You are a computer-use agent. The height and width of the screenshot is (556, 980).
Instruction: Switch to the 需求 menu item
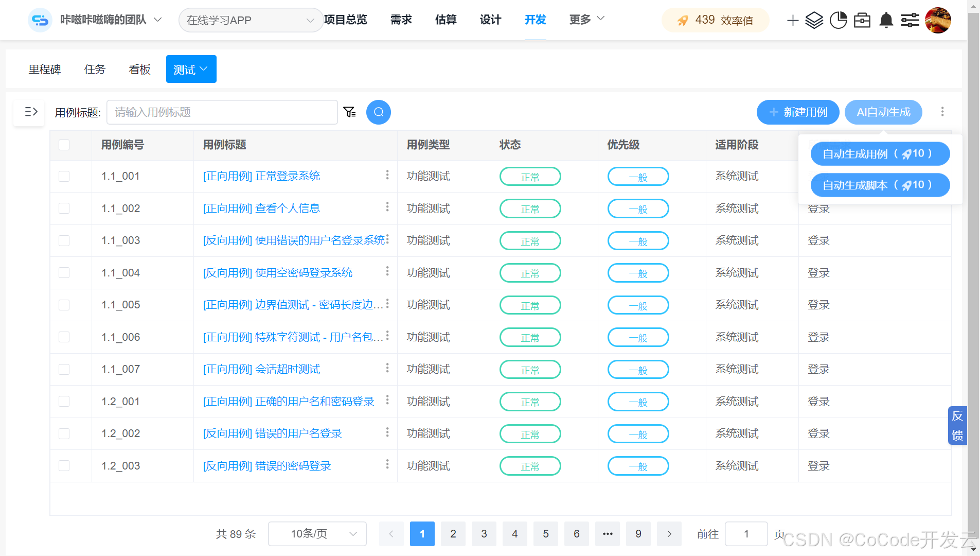[x=400, y=20]
